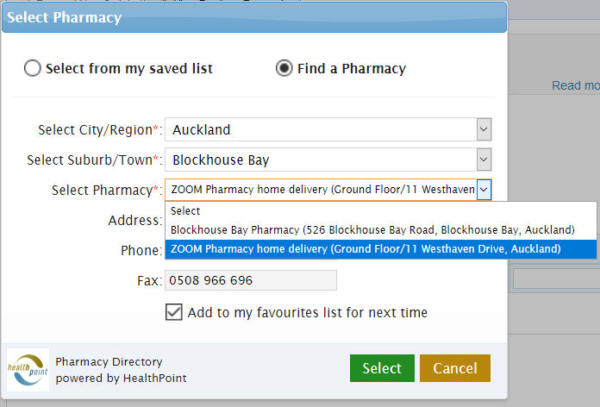Uncheck 'Add to my favourites list' checkbox
Screen dimensions: 600x407
tap(174, 312)
